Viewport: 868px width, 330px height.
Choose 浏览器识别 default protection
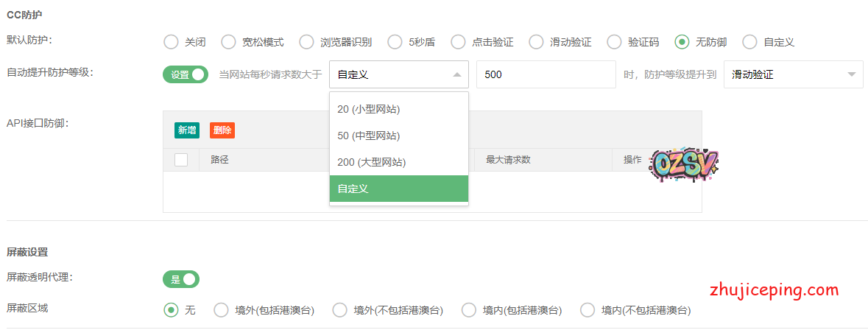click(x=306, y=42)
